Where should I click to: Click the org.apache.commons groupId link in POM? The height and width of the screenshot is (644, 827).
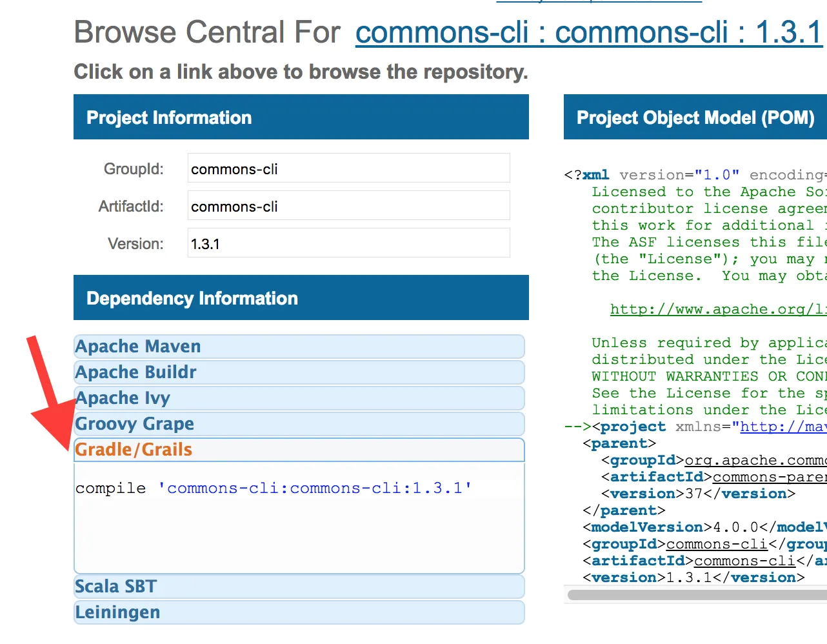pos(755,461)
